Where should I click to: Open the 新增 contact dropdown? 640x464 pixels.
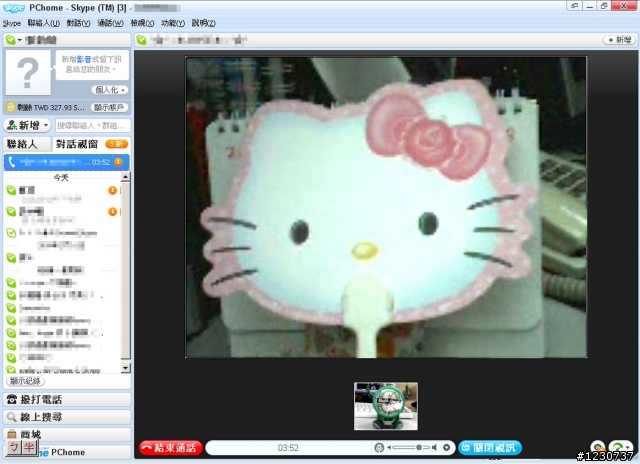click(27, 125)
